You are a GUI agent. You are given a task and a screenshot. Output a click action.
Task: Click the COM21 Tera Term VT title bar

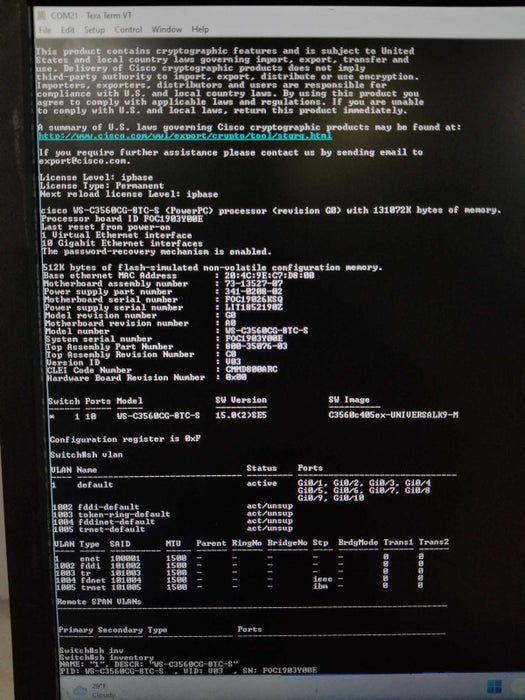point(91,16)
